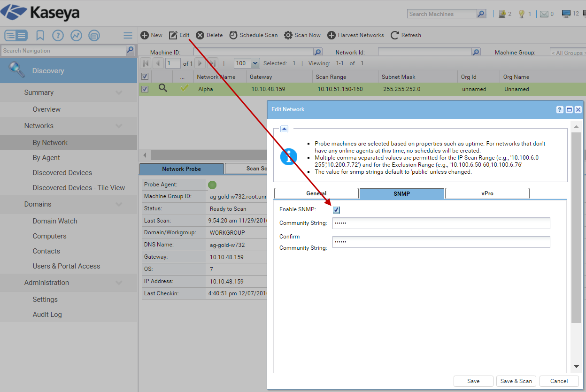Open Discovered Devices navigation item
Image resolution: width=586 pixels, height=392 pixels.
click(x=62, y=173)
